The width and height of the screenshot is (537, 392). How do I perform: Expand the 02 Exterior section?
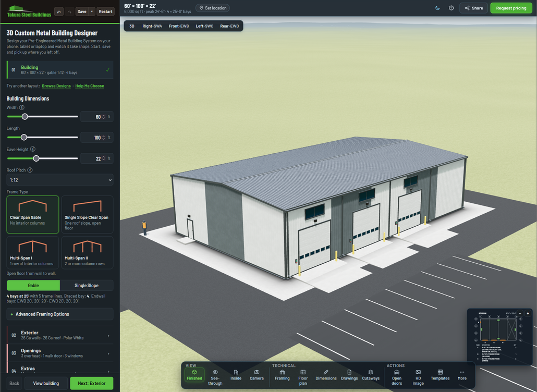(60, 335)
